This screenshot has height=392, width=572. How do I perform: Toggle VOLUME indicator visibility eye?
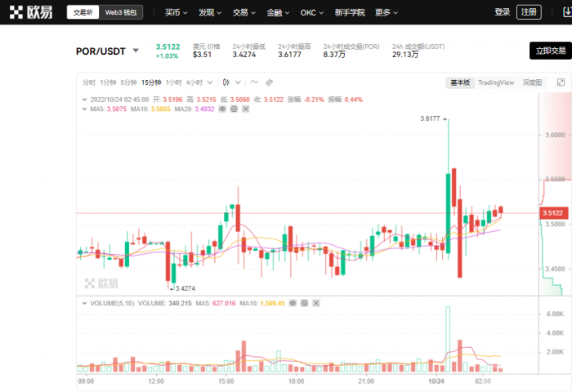[293, 303]
